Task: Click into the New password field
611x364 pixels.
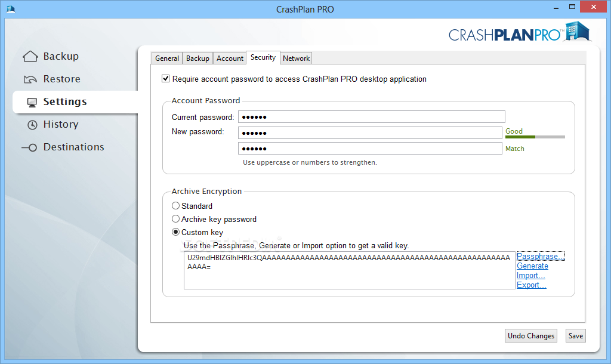Action: pos(370,132)
